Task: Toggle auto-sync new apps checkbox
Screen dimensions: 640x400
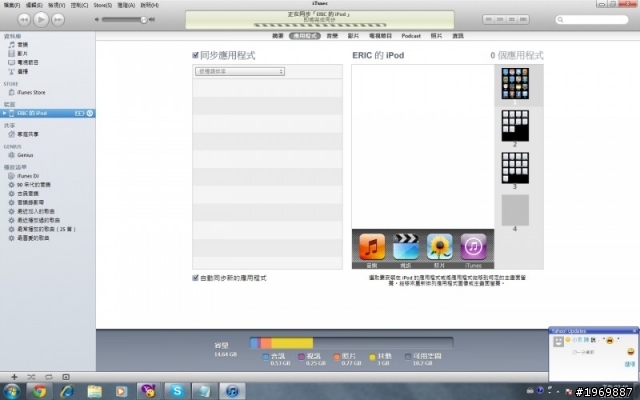Action: (x=196, y=278)
